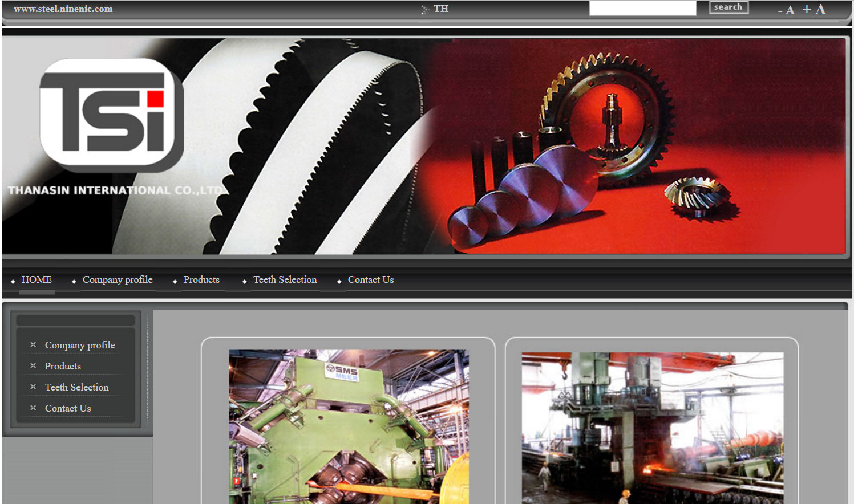
Task: Focus the search input field
Action: click(x=642, y=8)
